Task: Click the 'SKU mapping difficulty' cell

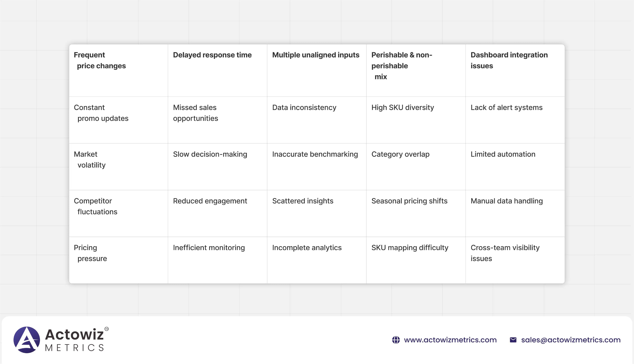Action: tap(410, 248)
